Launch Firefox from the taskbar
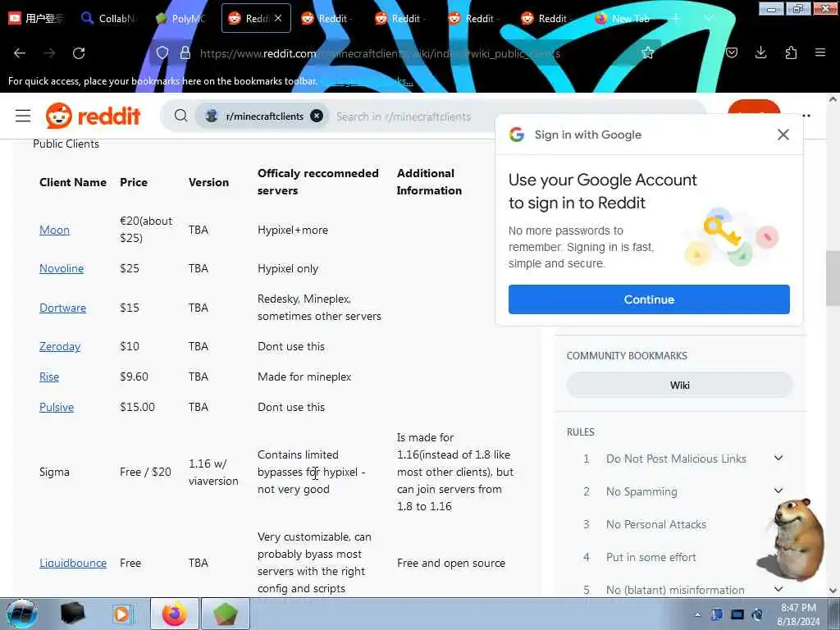 [175, 614]
